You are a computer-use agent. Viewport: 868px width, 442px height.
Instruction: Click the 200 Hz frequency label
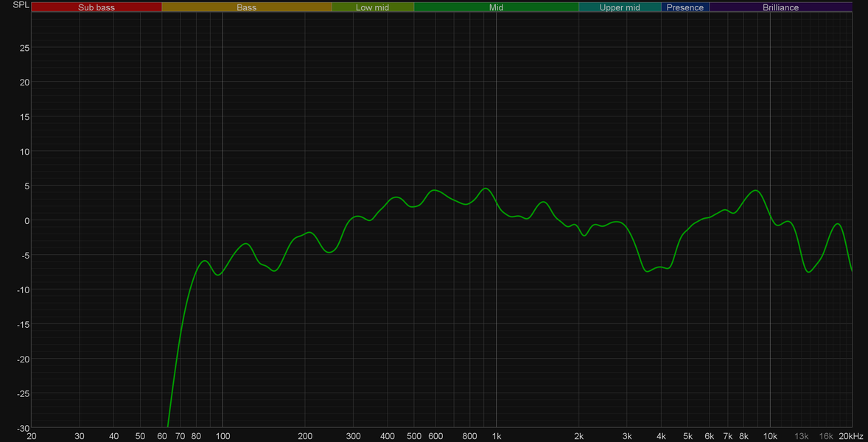(305, 436)
